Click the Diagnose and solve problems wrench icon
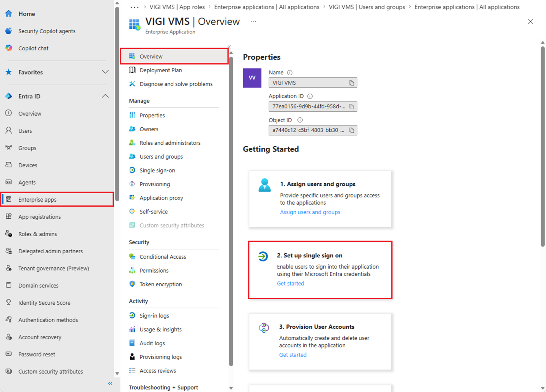Image resolution: width=546 pixels, height=392 pixels. [132, 84]
